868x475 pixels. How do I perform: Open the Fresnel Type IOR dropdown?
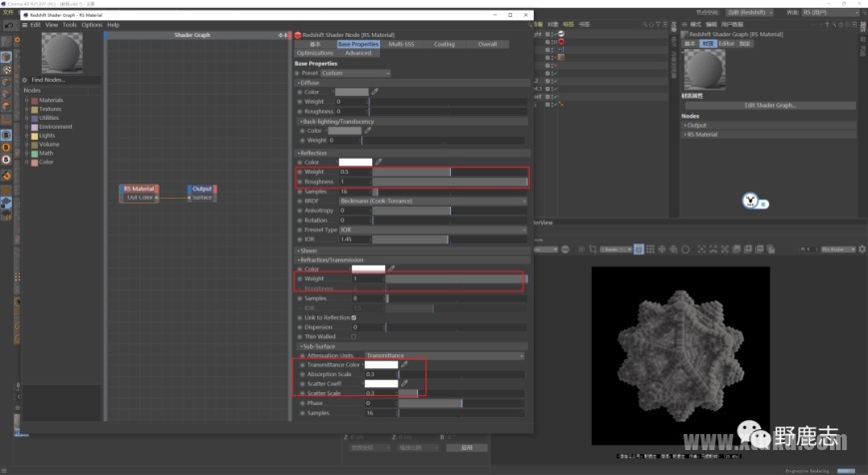(x=433, y=230)
